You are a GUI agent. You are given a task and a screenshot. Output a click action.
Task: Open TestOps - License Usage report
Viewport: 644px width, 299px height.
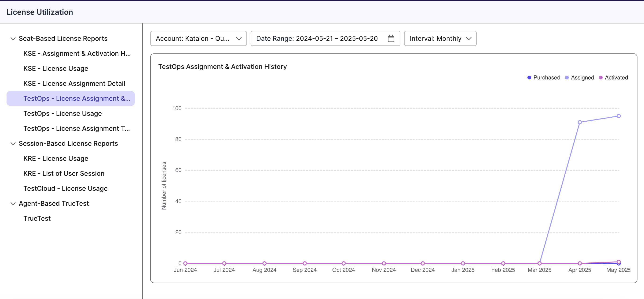(x=62, y=113)
